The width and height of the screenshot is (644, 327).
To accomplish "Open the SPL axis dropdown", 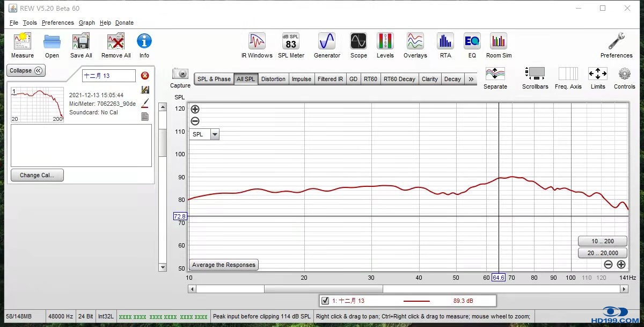I will point(215,134).
